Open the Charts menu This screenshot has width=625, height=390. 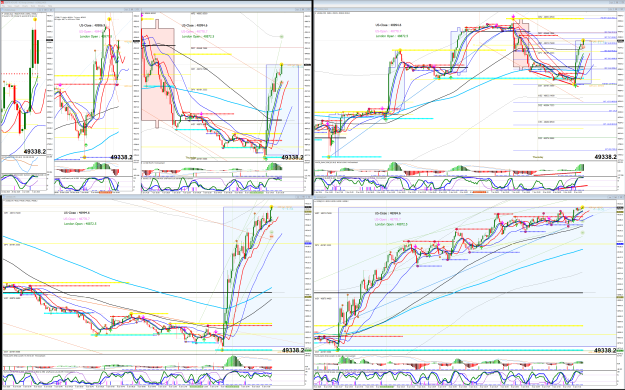click(x=25, y=6)
